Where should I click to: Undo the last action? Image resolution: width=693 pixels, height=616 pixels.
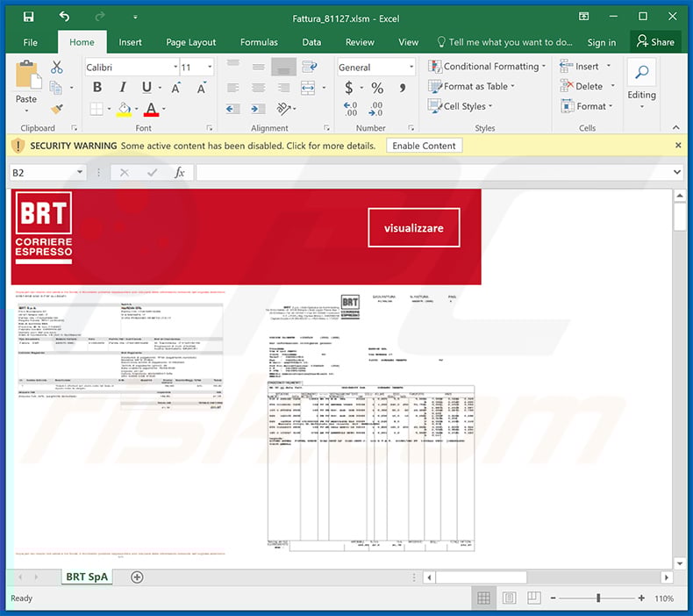64,17
